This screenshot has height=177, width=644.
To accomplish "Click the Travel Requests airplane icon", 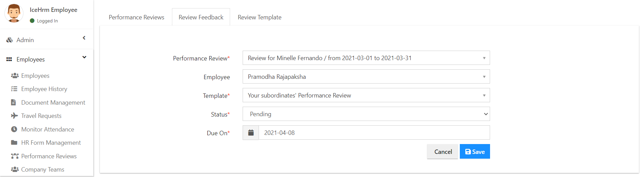I will pyautogui.click(x=14, y=116).
